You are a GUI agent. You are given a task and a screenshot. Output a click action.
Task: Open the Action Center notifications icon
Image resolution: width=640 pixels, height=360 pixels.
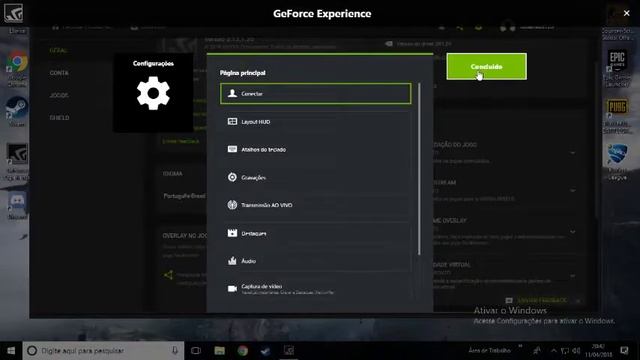pyautogui.click(x=624, y=351)
